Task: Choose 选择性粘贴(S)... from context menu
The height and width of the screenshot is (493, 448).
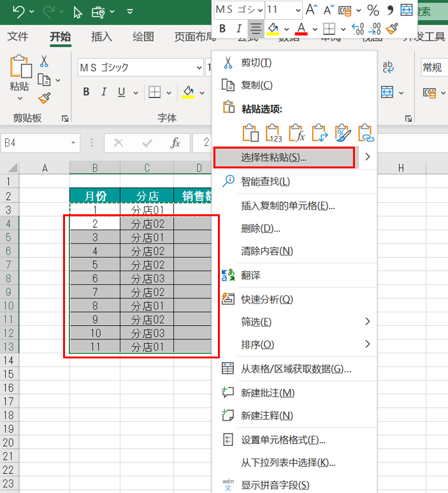Action: (284, 157)
